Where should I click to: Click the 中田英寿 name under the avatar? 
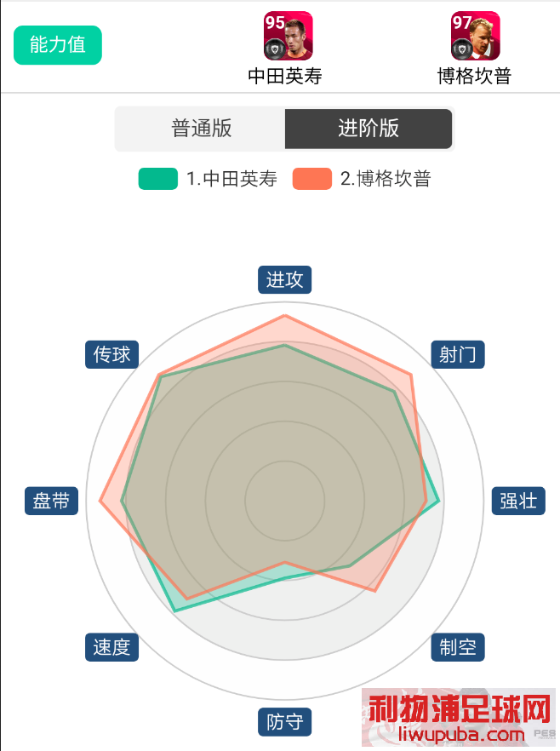285,76
